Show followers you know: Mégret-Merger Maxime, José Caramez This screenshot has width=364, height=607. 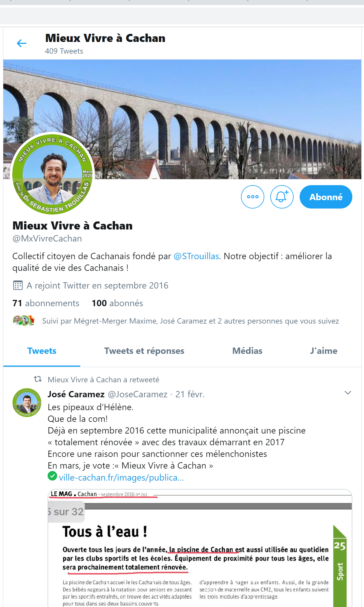coord(190,321)
